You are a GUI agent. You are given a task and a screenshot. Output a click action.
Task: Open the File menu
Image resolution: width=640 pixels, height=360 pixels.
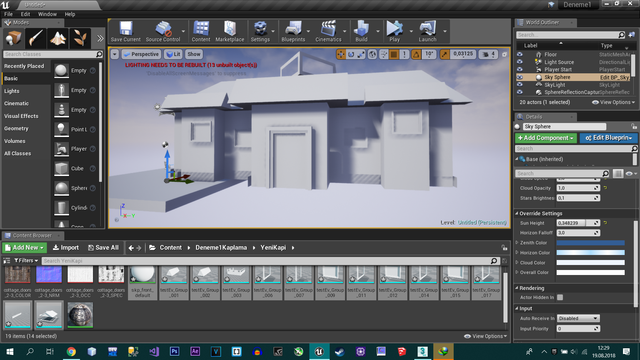pos(8,14)
